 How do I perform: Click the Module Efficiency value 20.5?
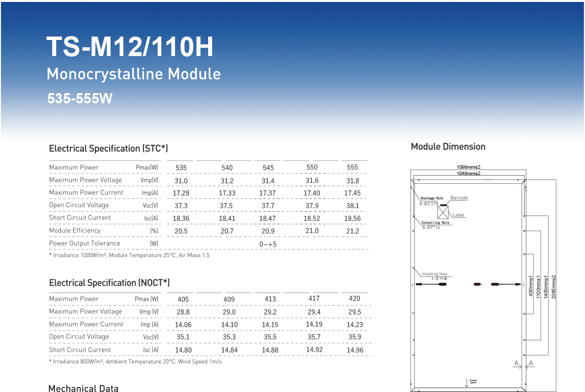(181, 231)
